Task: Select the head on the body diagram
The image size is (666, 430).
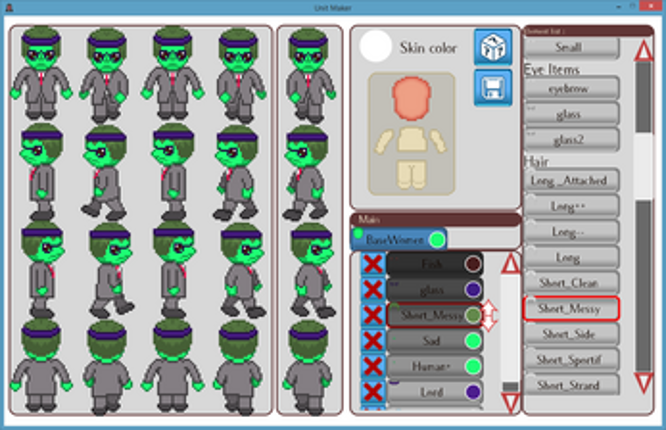Action: click(411, 99)
